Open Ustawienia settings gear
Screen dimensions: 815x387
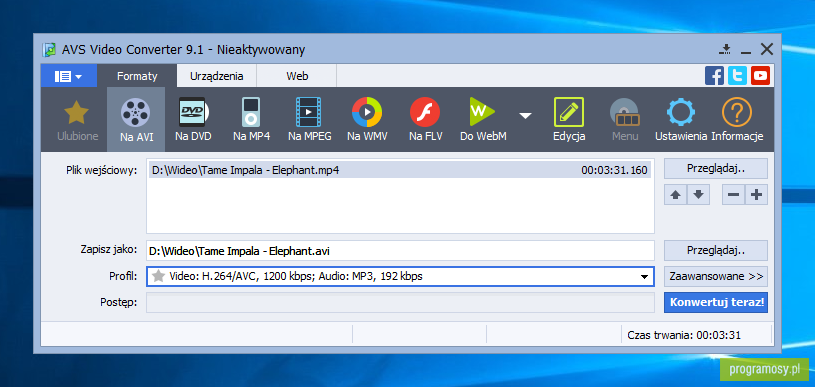click(681, 119)
